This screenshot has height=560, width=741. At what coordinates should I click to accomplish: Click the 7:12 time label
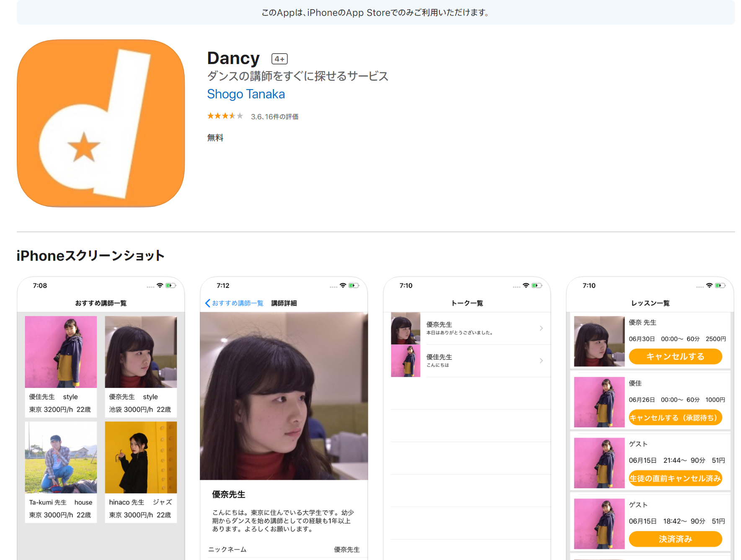tap(223, 285)
